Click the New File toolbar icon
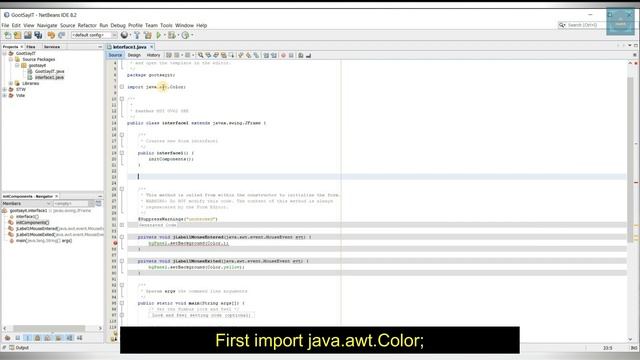The image size is (640, 360). 8,36
